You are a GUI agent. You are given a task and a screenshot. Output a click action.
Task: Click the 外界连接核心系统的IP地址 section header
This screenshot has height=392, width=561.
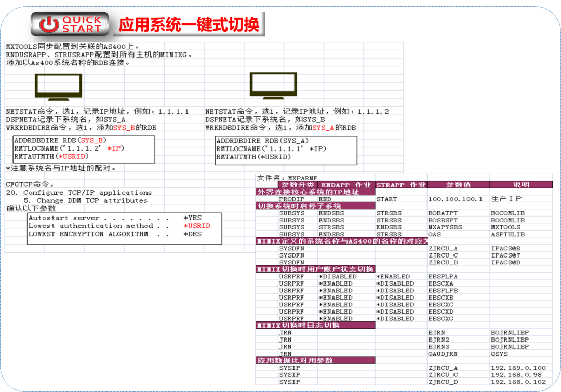pos(315,192)
